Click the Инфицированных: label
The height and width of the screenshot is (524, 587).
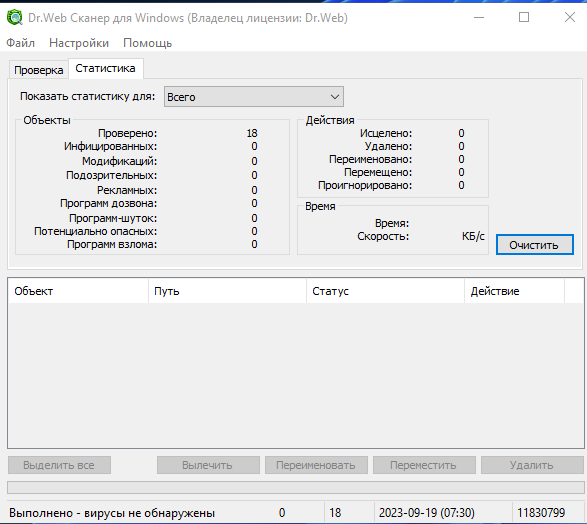point(110,146)
